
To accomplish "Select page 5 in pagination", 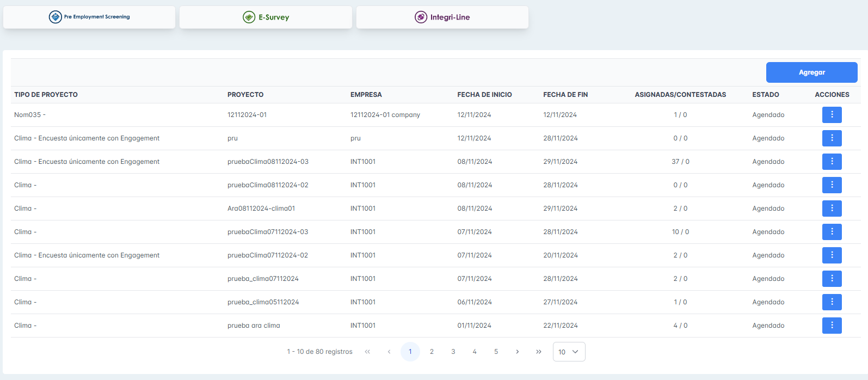I will tap(496, 352).
